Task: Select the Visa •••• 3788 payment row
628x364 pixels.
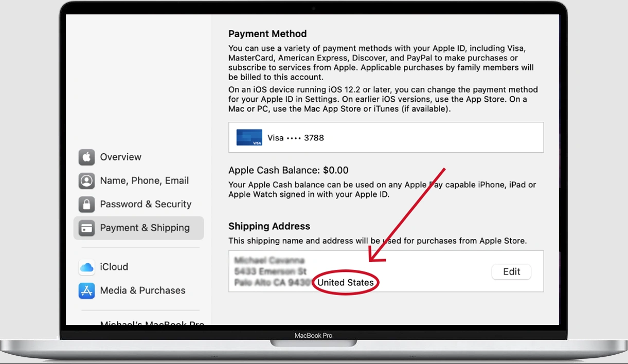Action: [x=386, y=137]
